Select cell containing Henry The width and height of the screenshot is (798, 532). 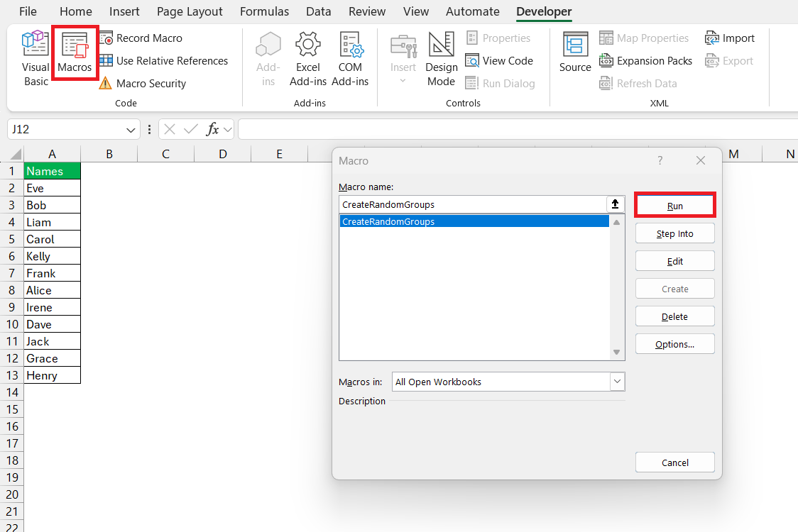point(52,375)
